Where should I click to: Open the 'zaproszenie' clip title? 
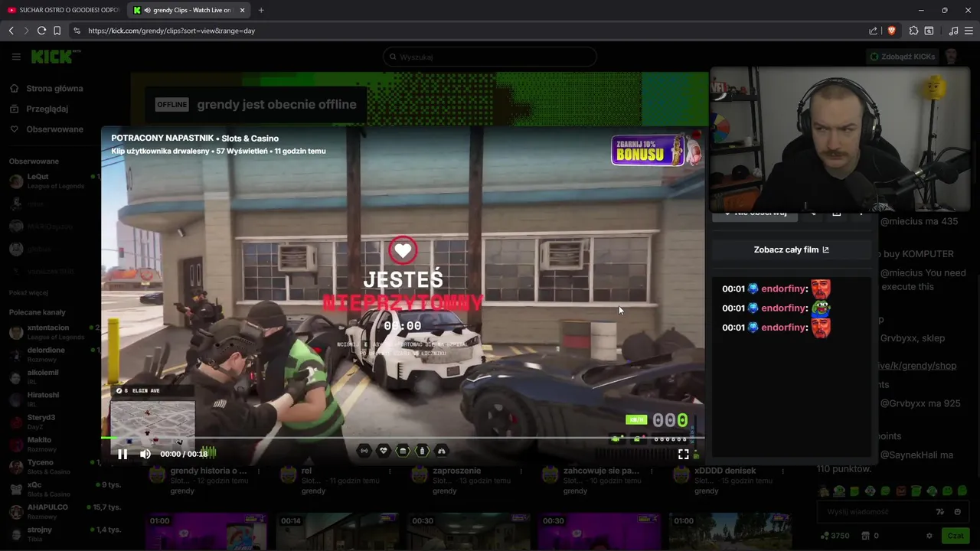(x=456, y=471)
